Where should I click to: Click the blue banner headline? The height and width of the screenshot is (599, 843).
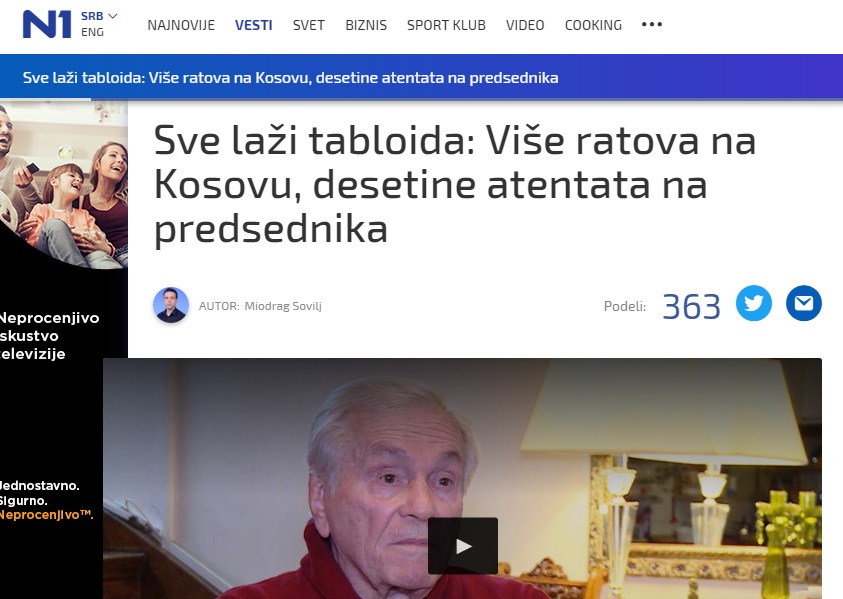pyautogui.click(x=290, y=78)
